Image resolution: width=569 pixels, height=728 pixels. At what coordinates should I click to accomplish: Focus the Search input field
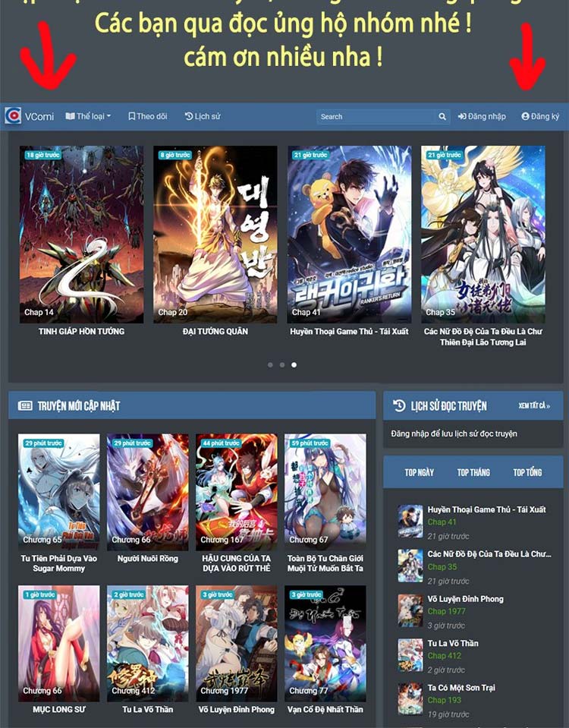pos(376,117)
